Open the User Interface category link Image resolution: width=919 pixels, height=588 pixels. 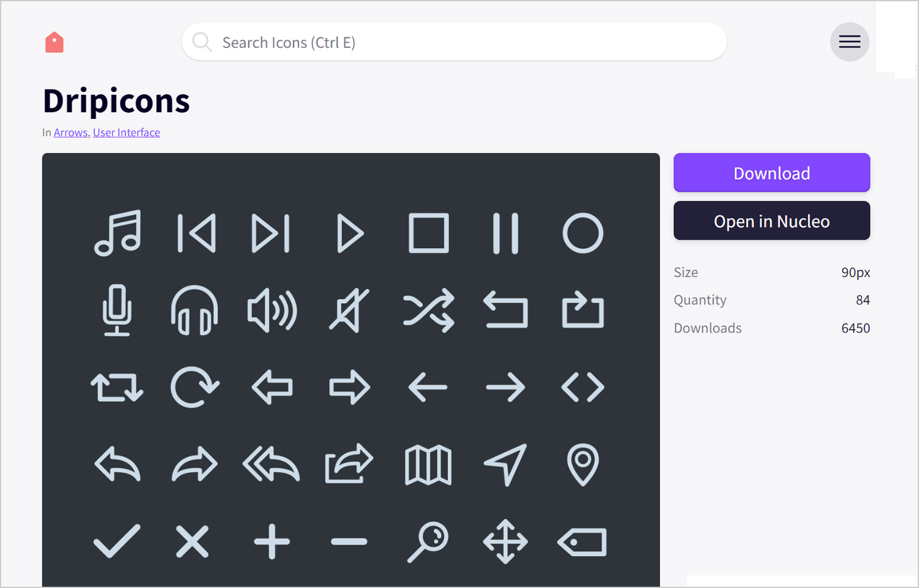(x=126, y=132)
